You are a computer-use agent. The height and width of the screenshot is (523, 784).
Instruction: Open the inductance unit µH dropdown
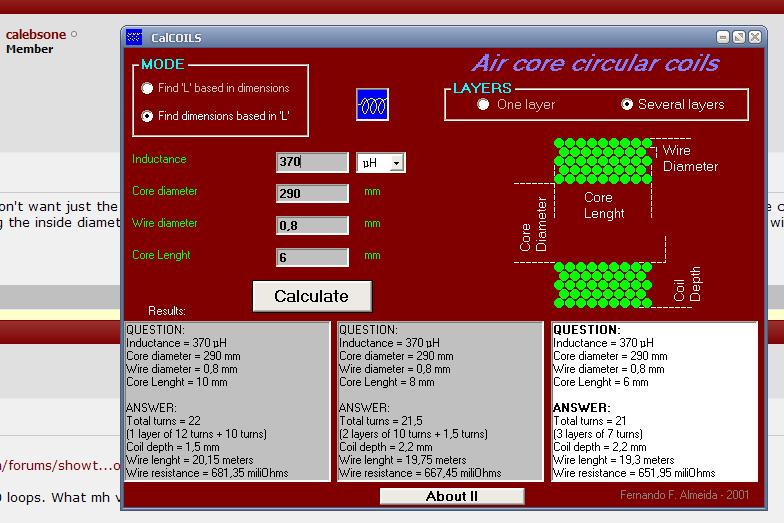(x=396, y=163)
